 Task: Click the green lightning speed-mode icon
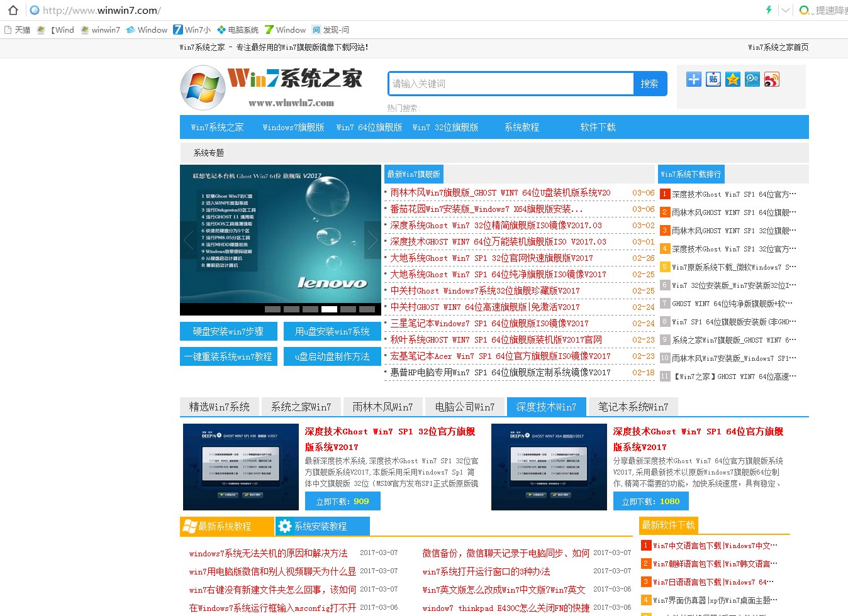point(769,10)
